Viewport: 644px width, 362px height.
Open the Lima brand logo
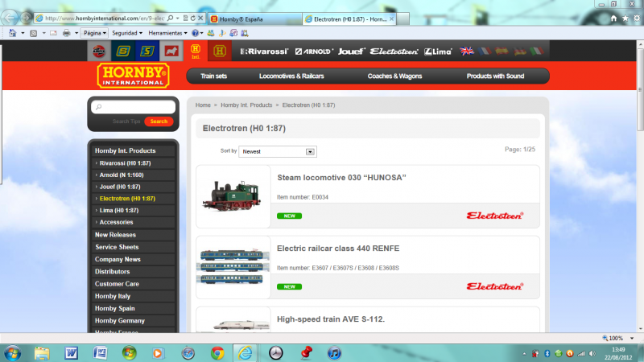coord(438,51)
